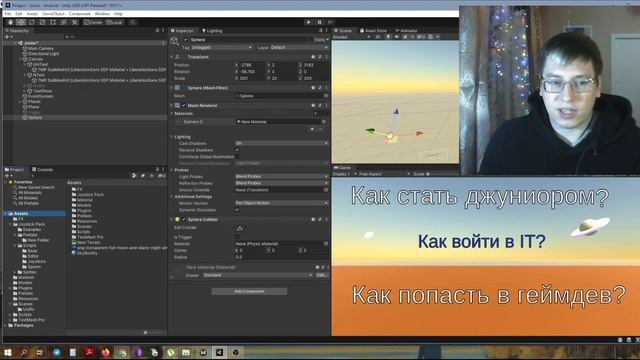Switch to the Asset Store tab
The width and height of the screenshot is (640, 360).
373,31
